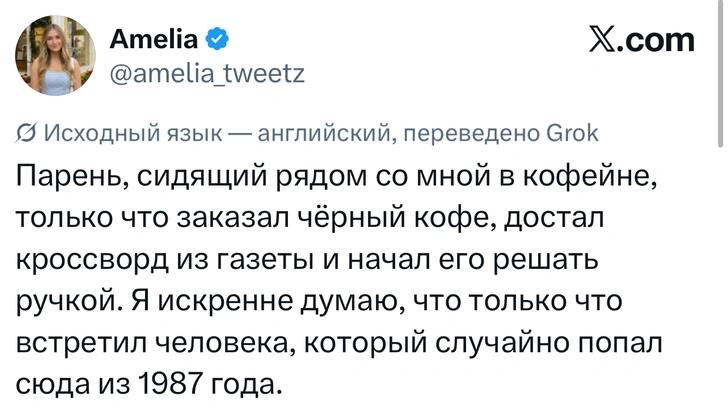Image resolution: width=728 pixels, height=409 pixels.
Task: Click Amelia's round profile avatar photo
Action: 55,55
